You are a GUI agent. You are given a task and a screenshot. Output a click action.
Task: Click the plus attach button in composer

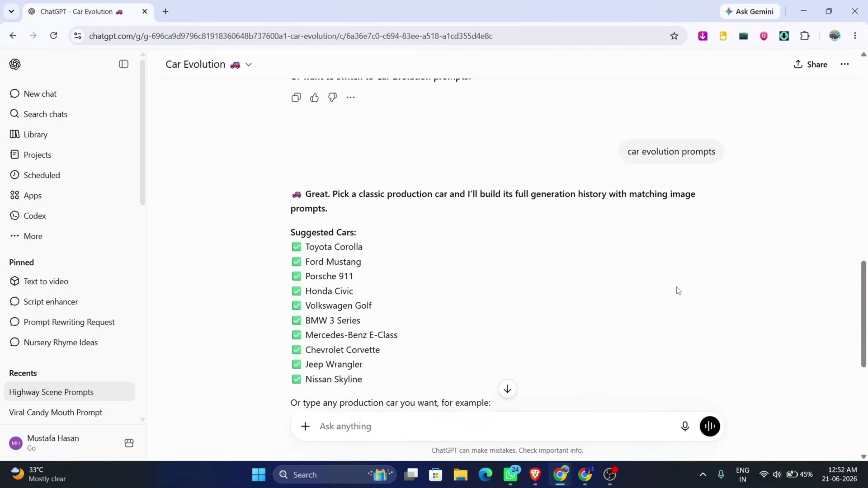306,427
